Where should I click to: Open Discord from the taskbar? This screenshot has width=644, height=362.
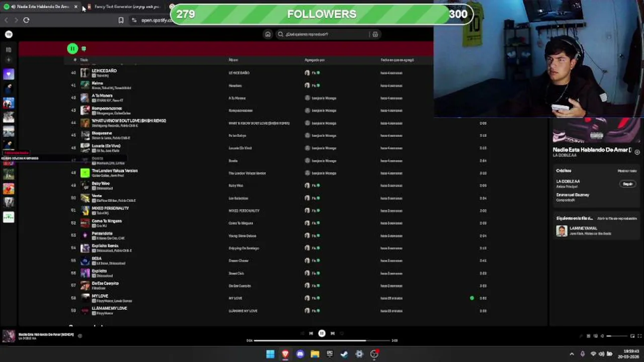pos(300,354)
